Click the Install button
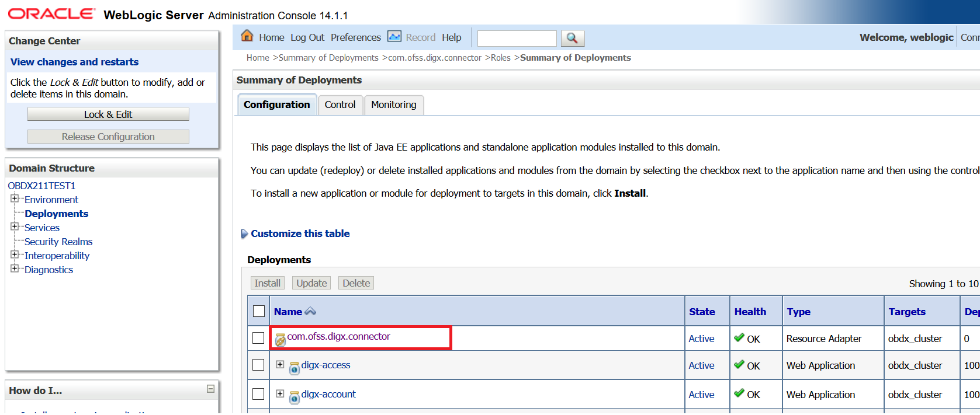Image resolution: width=980 pixels, height=415 pixels. point(268,283)
